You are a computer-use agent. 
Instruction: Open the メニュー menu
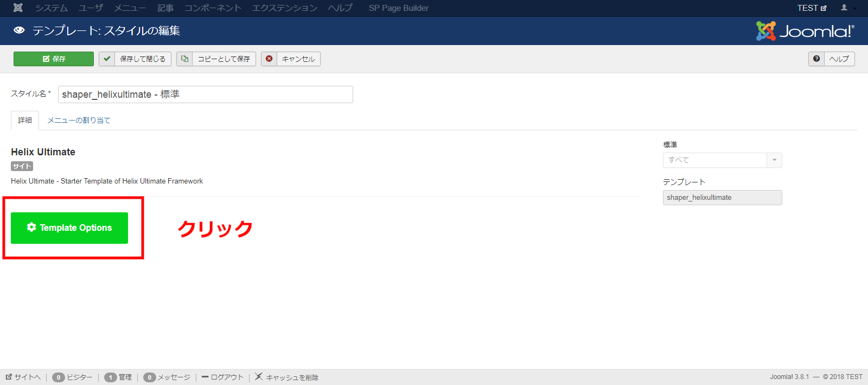click(x=130, y=8)
